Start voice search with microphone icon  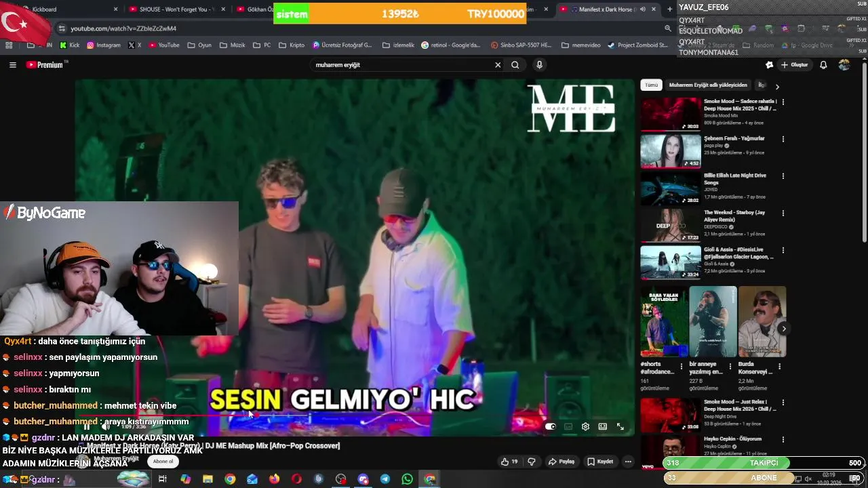(539, 65)
